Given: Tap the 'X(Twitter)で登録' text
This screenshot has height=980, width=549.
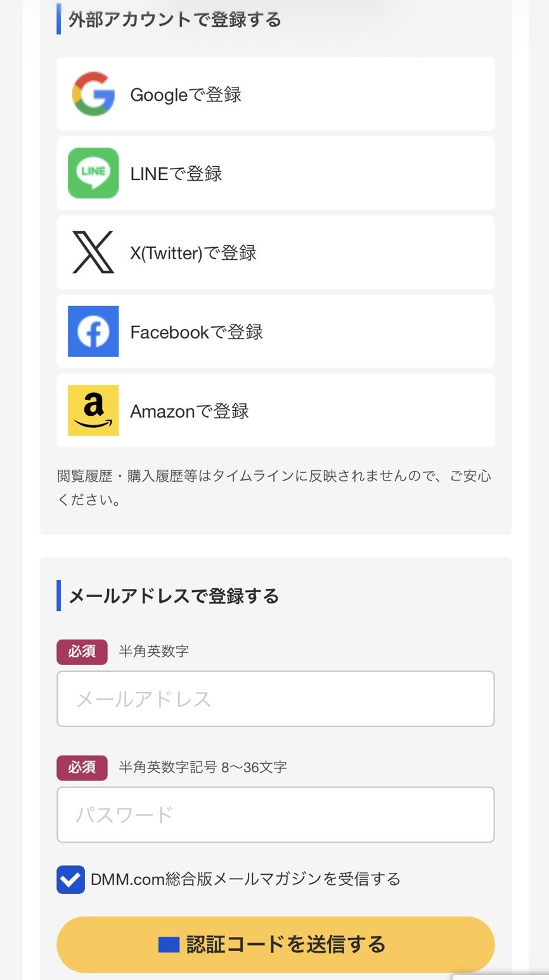Looking at the screenshot, I should (x=193, y=253).
